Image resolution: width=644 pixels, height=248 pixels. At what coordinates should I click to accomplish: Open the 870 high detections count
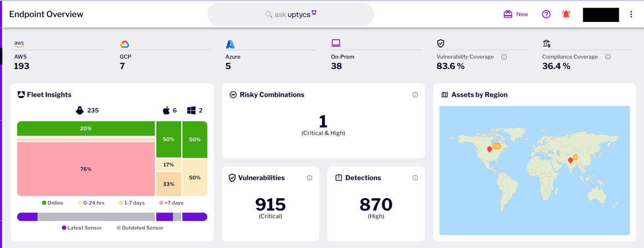376,205
